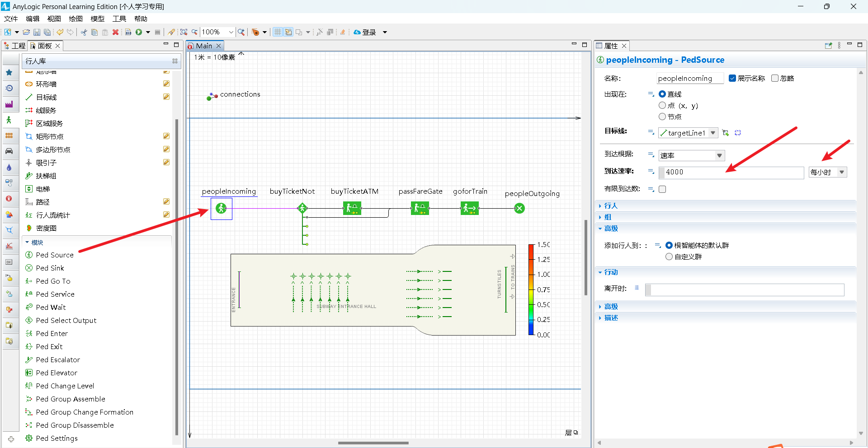Click the Save model toolbar icon
Viewport: 868px width, 448px height.
click(x=37, y=32)
